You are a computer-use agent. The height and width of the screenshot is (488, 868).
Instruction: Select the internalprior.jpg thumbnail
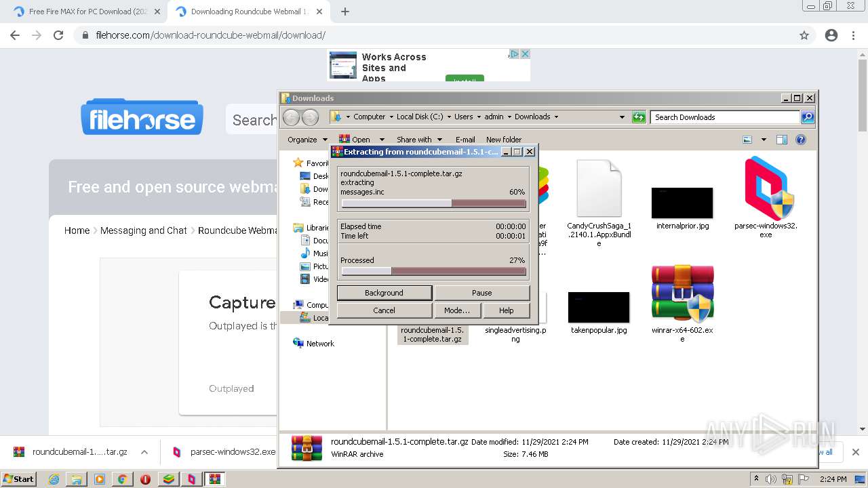pyautogui.click(x=682, y=203)
